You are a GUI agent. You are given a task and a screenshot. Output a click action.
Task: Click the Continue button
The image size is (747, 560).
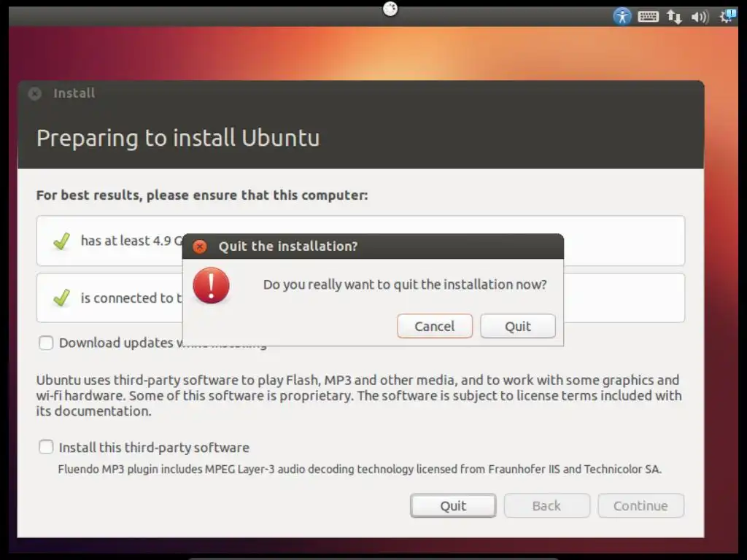(640, 506)
